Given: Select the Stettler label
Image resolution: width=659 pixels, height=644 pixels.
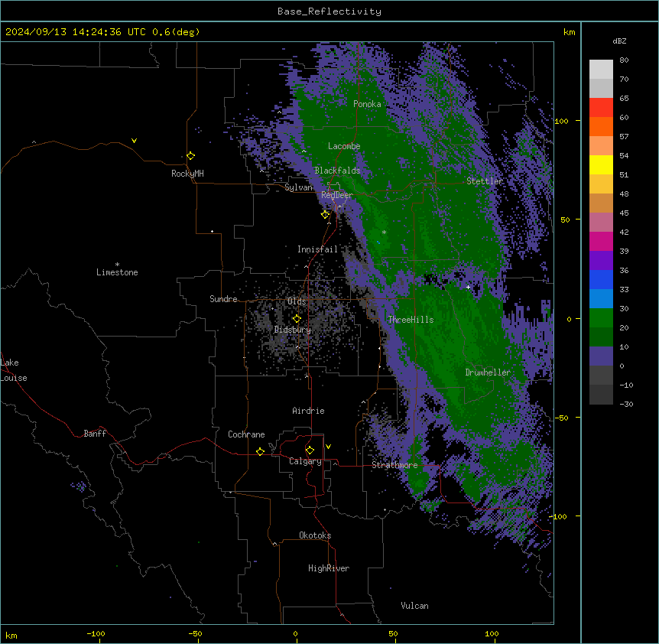Looking at the screenshot, I should (485, 181).
